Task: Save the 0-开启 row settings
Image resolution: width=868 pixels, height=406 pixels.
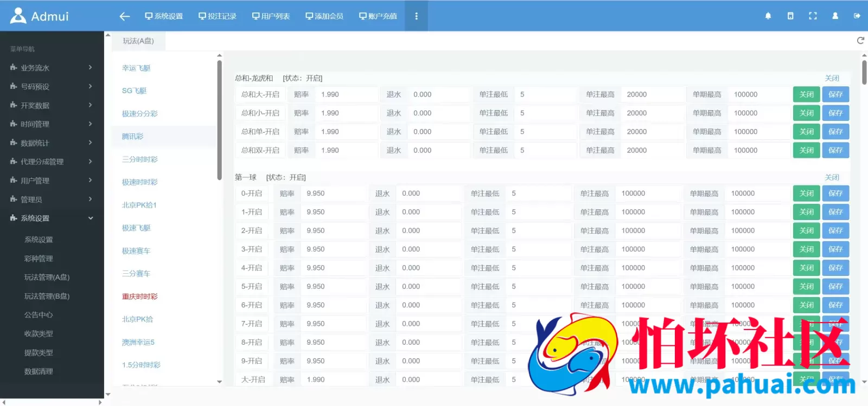Action: [x=835, y=194]
